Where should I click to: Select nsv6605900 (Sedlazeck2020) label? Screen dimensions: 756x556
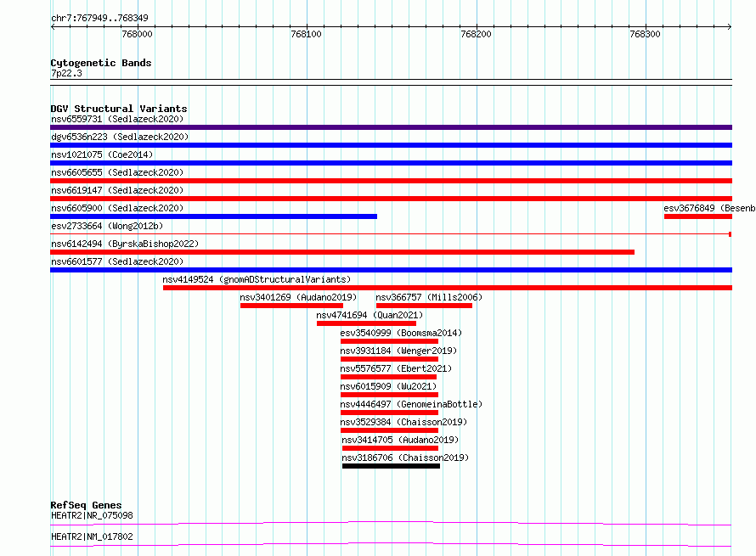tap(117, 208)
